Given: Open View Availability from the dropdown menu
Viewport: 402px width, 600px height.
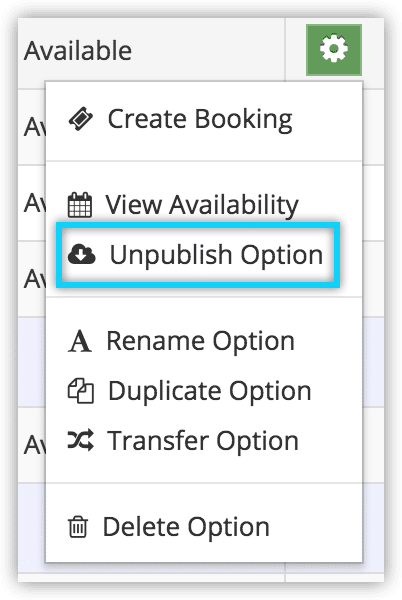Looking at the screenshot, I should 202,205.
